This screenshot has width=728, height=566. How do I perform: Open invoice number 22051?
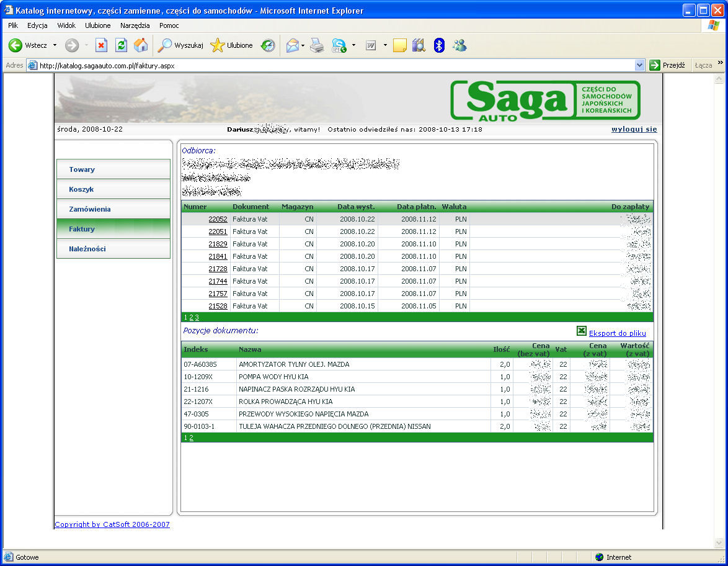[218, 231]
